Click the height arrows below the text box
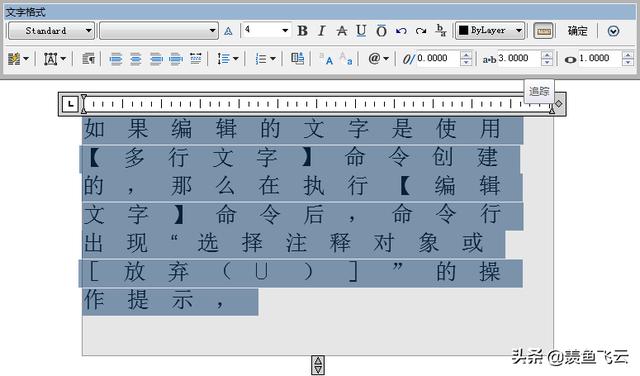The image size is (640, 376). click(x=318, y=365)
